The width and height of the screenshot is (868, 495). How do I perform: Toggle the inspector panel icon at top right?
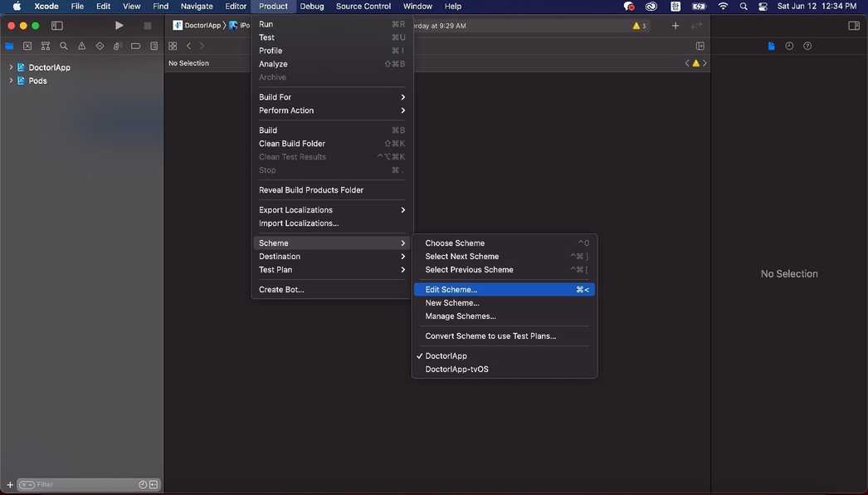(854, 26)
